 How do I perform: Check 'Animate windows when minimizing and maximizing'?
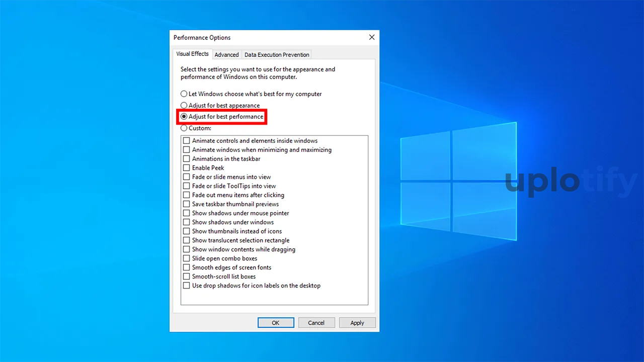click(187, 150)
